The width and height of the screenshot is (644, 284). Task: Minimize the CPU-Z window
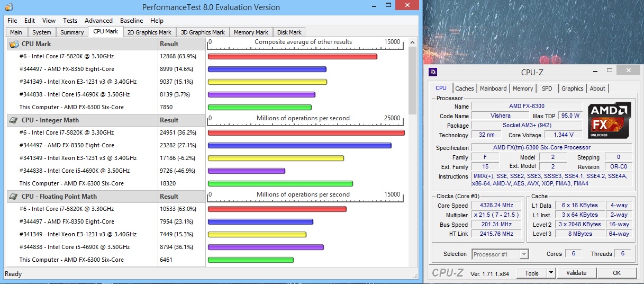(595, 70)
